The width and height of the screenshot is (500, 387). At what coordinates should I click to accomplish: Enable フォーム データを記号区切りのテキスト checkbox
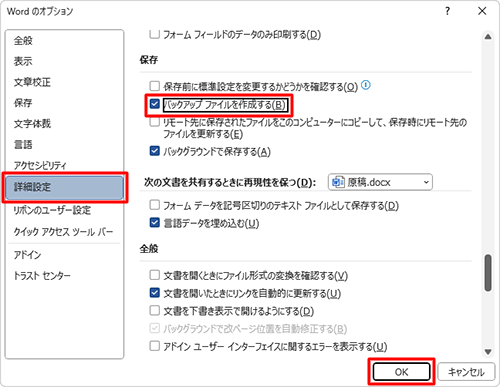(x=154, y=205)
